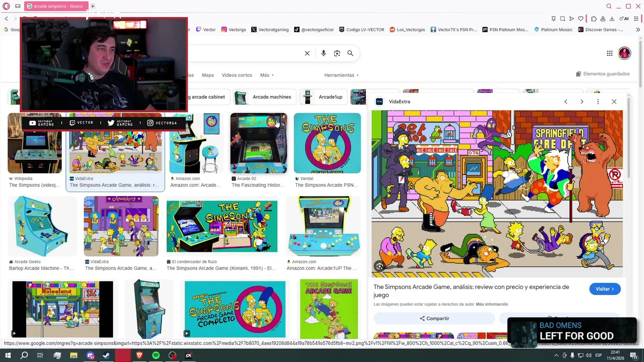The image size is (644, 362).
Task: Add this page to bookmarks with heart icon
Action: [x=581, y=19]
